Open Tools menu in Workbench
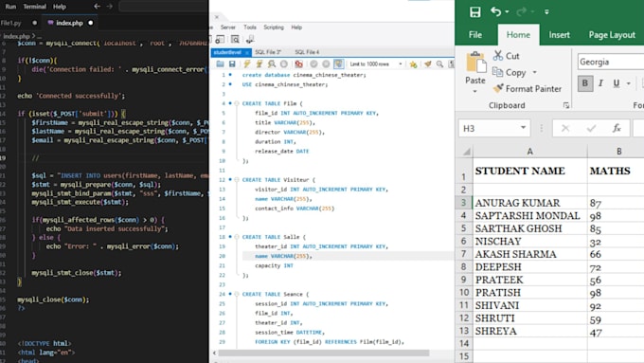 click(250, 27)
